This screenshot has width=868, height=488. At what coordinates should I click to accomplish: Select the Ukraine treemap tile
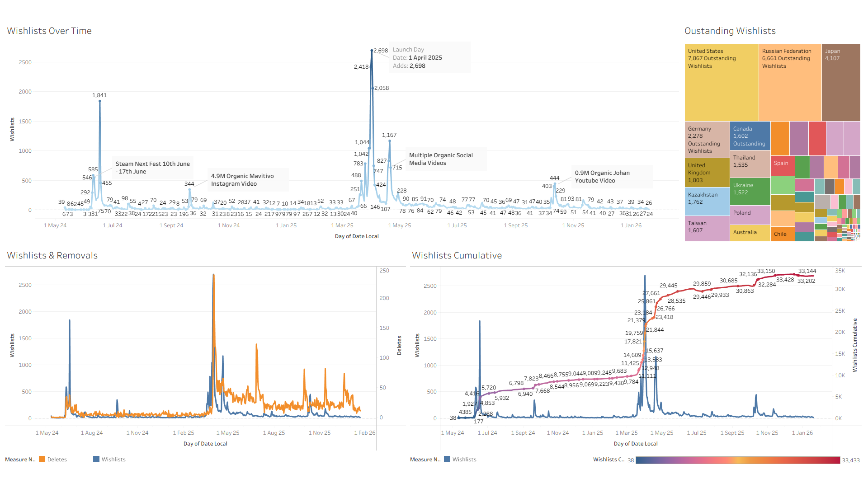(x=750, y=191)
